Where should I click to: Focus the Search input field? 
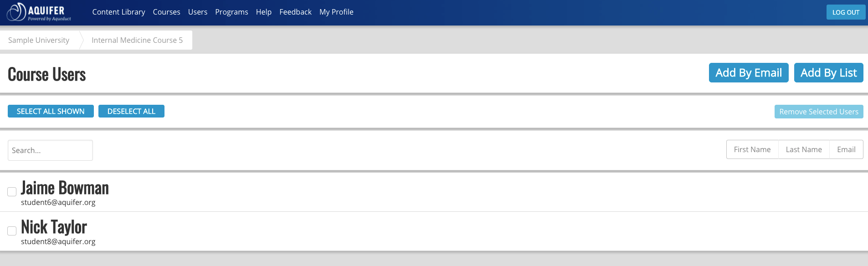point(50,150)
